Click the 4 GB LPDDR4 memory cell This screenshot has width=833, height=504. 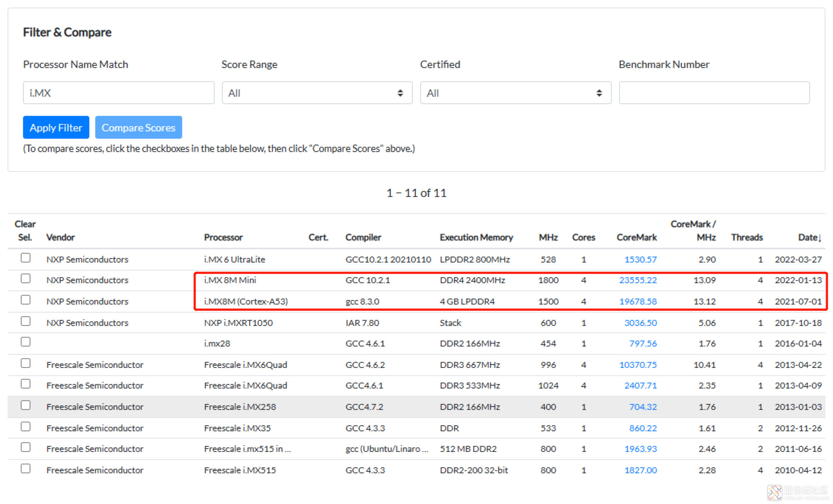467,301
